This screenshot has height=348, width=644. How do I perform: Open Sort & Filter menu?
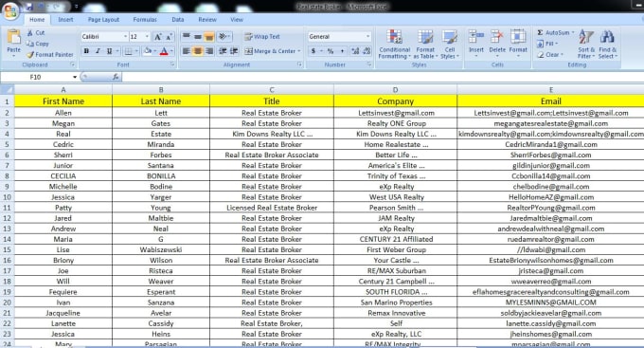coord(586,45)
